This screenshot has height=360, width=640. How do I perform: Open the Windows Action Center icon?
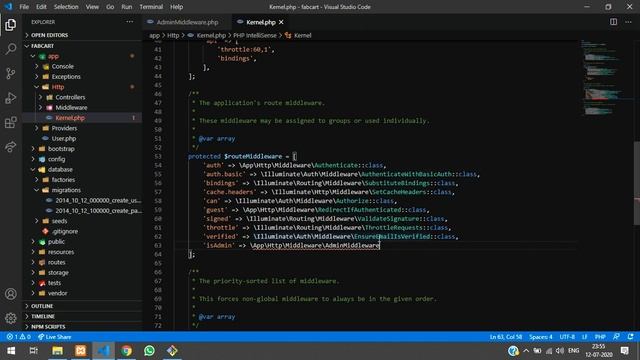coord(624,351)
